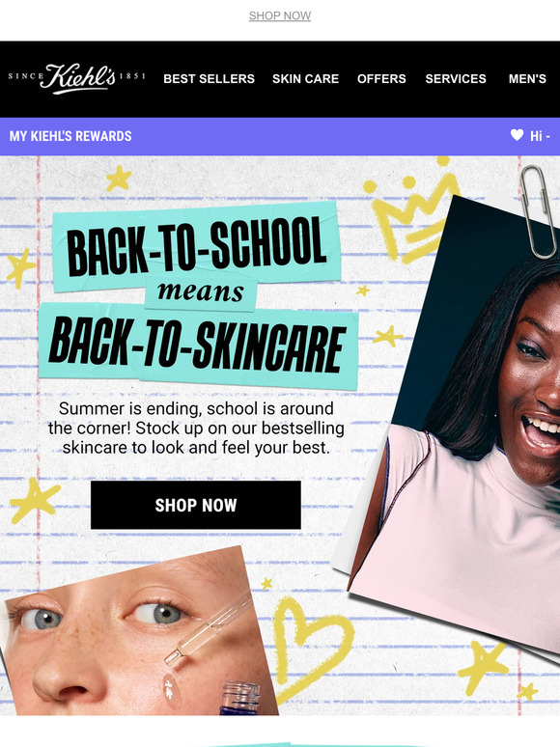The width and height of the screenshot is (560, 747).
Task: Click the black Shop Now button
Action: pos(196,505)
